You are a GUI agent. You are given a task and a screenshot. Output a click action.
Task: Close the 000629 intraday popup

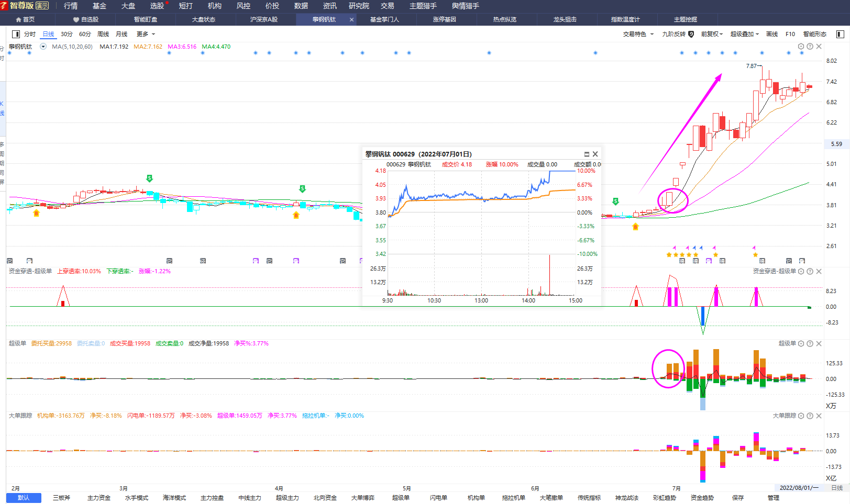point(595,154)
